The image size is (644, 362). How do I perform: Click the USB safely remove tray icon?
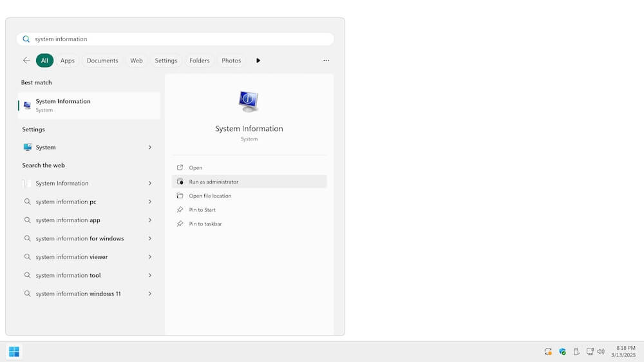(x=576, y=351)
